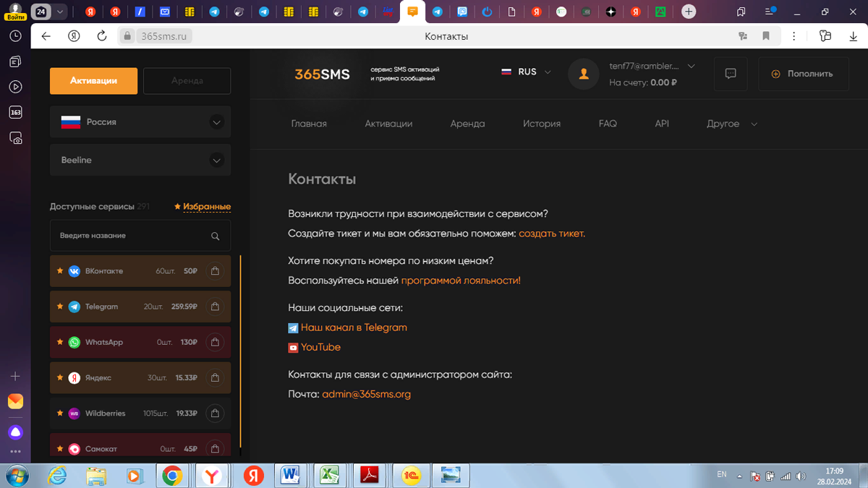Open the screenshot camera tool in sidebar
The width and height of the screenshot is (868, 488).
pyautogui.click(x=15, y=137)
